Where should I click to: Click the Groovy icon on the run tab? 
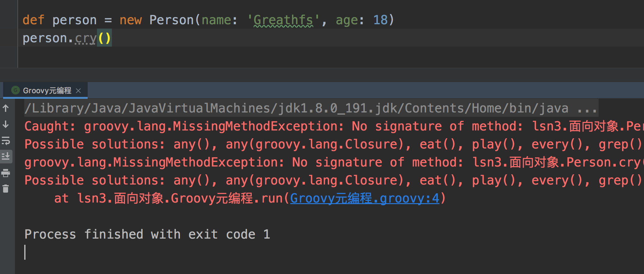coord(15,90)
